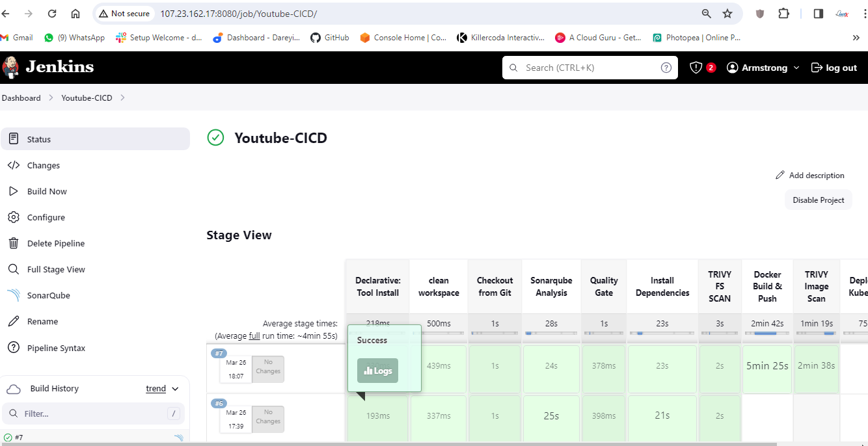
Task: Click the Disable Project button
Action: coord(818,200)
